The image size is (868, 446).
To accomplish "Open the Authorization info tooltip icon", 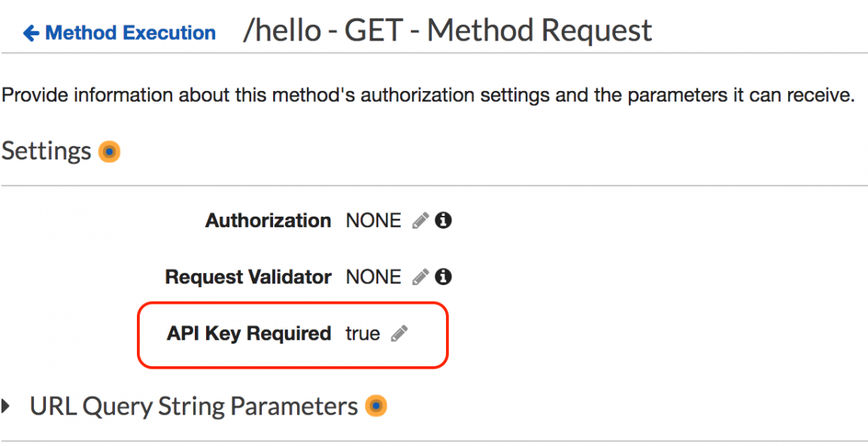I will click(443, 220).
